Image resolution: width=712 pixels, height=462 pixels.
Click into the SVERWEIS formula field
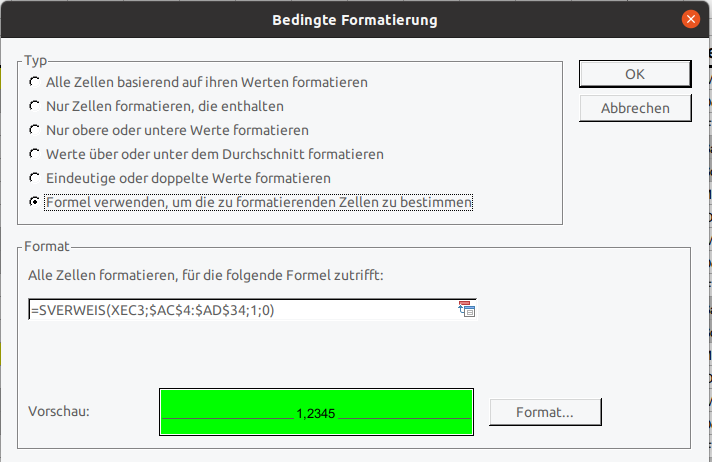(240, 311)
